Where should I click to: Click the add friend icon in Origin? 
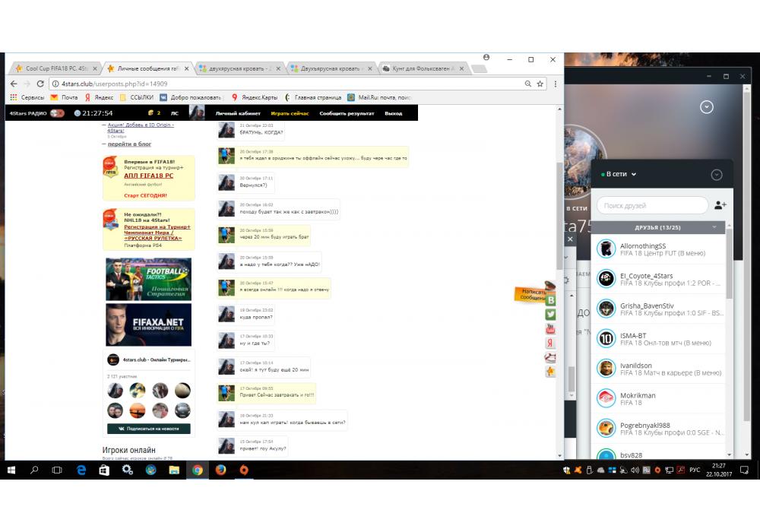pyautogui.click(x=720, y=205)
